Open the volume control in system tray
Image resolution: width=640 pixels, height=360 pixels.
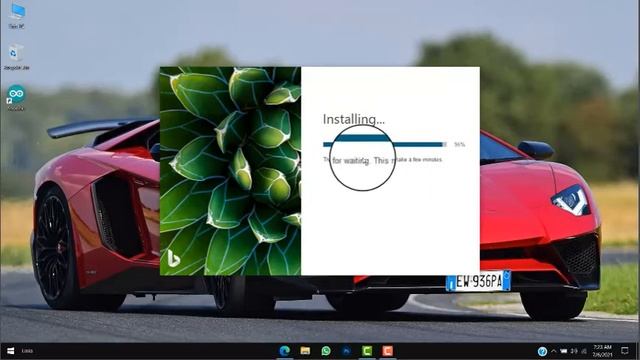(574, 351)
